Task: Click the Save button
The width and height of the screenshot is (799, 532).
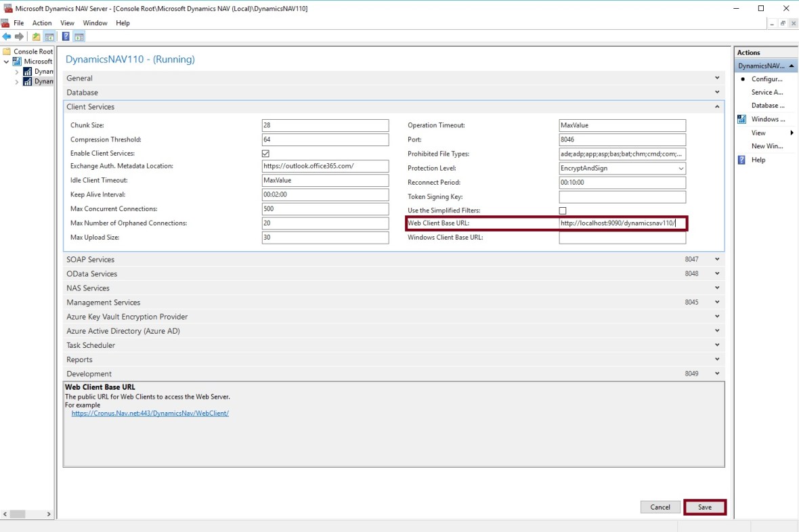Action: tap(705, 507)
